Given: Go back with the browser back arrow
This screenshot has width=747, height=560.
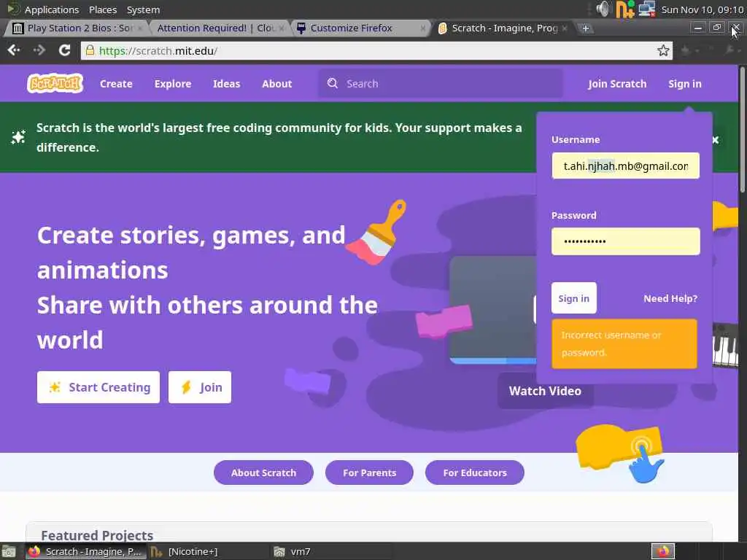Looking at the screenshot, I should tap(14, 50).
